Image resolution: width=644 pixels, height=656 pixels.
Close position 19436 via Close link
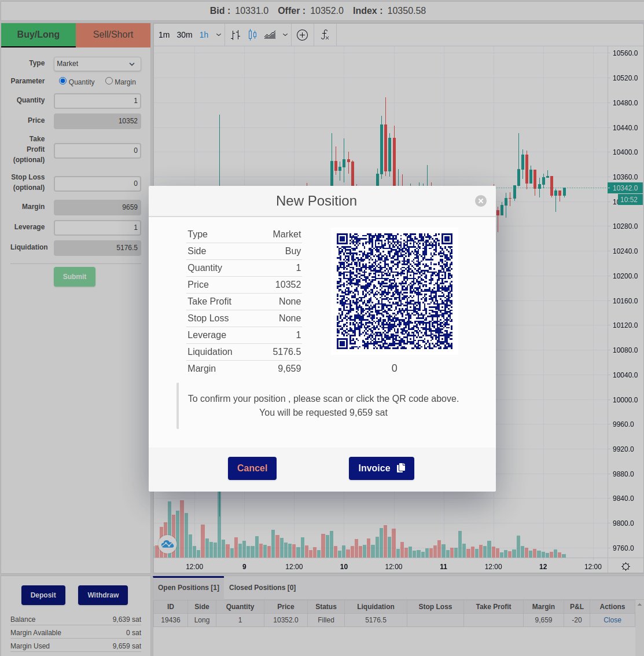[x=612, y=620]
